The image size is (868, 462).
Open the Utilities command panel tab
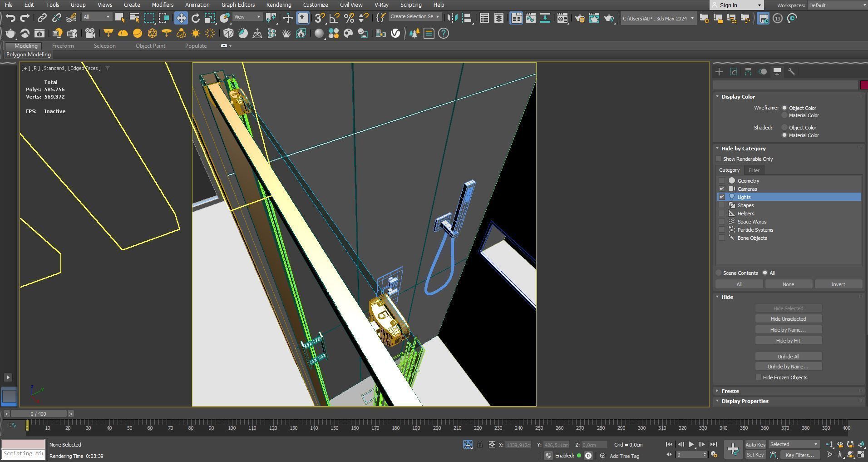(x=792, y=72)
